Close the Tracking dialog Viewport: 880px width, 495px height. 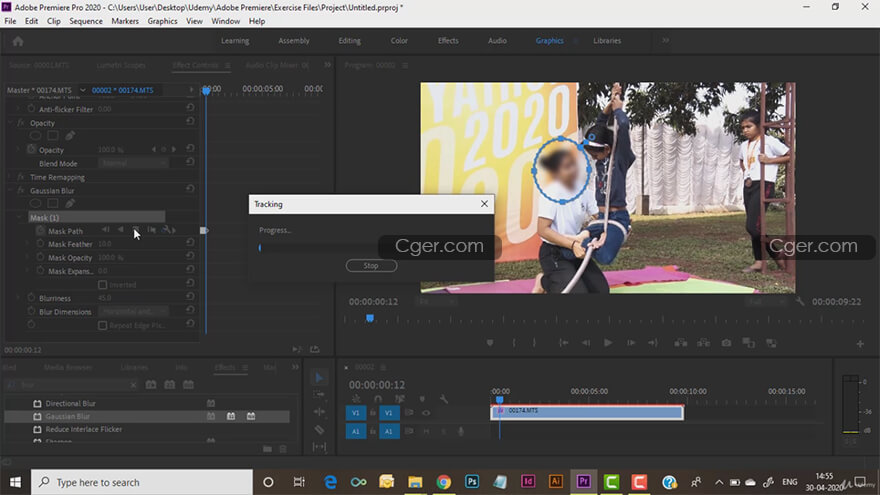pos(484,204)
